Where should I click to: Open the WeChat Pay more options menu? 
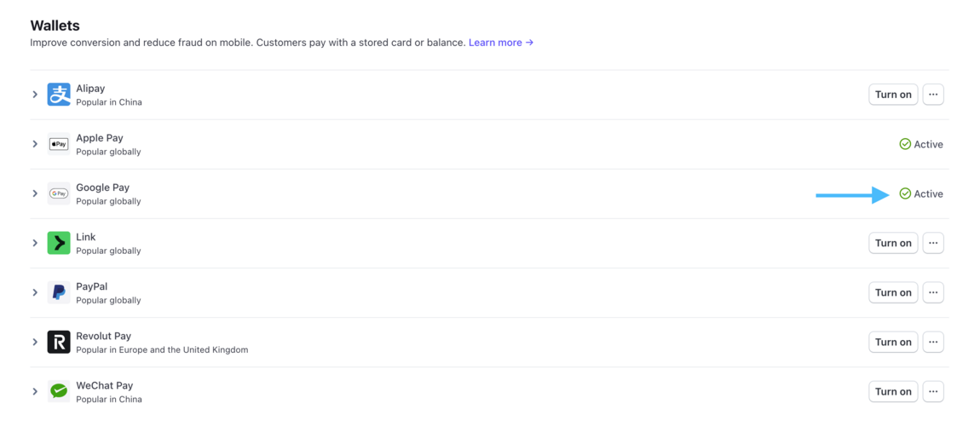tap(933, 391)
